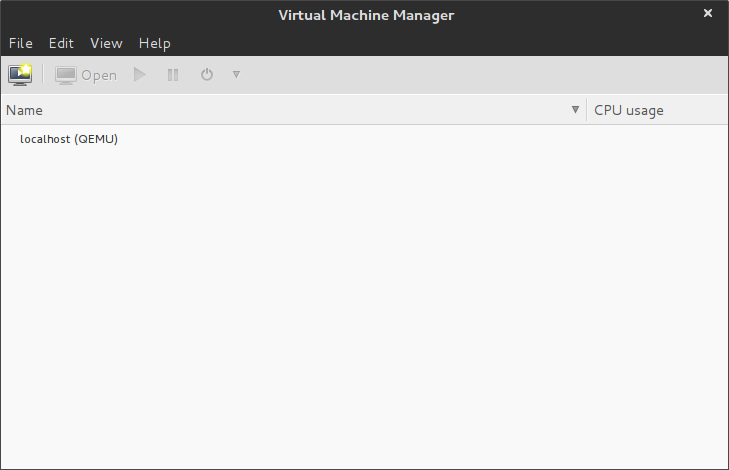This screenshot has width=729, height=470.
Task: Open the View menu
Action: tap(106, 43)
